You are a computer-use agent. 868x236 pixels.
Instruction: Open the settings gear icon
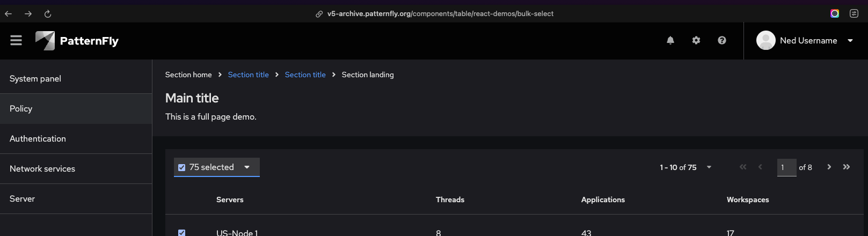(x=696, y=40)
